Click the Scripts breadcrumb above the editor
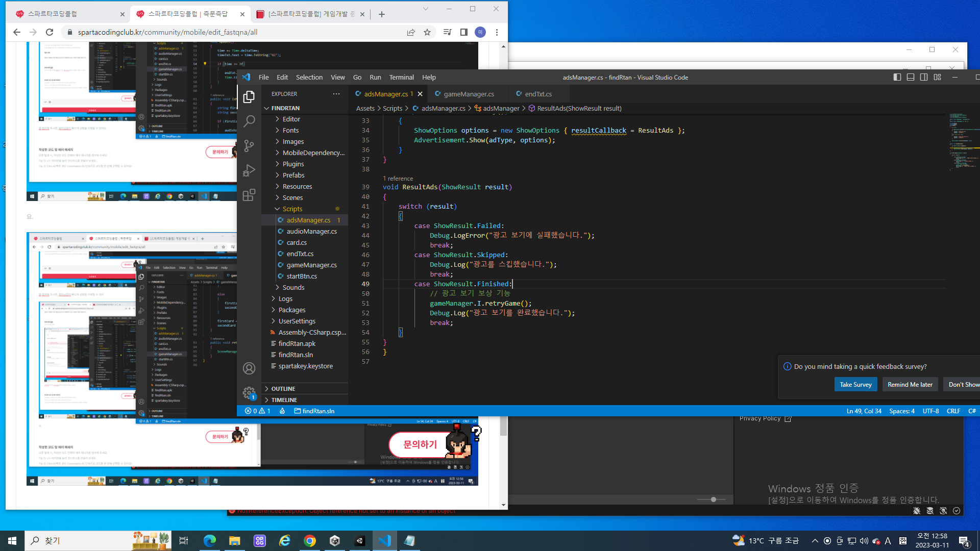 [x=393, y=108]
